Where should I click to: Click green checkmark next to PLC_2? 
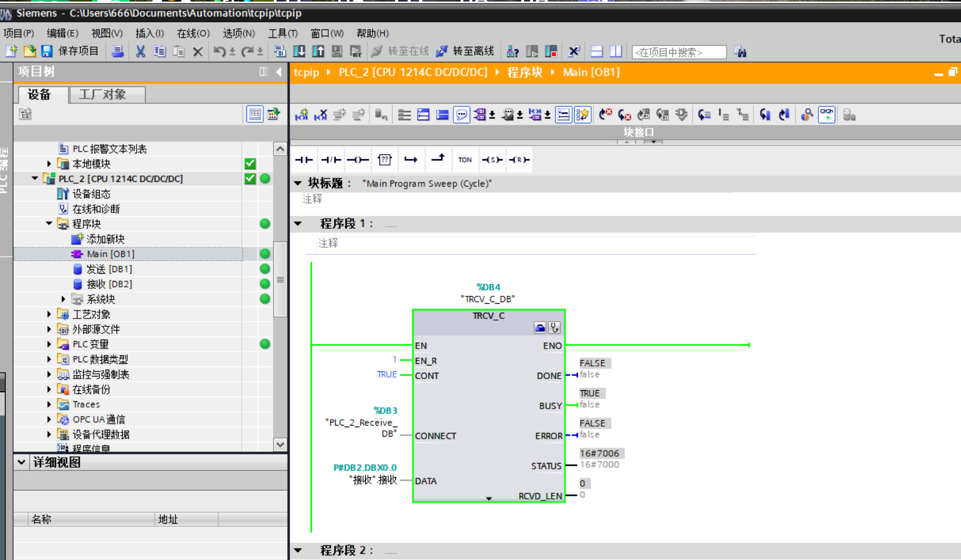[250, 179]
